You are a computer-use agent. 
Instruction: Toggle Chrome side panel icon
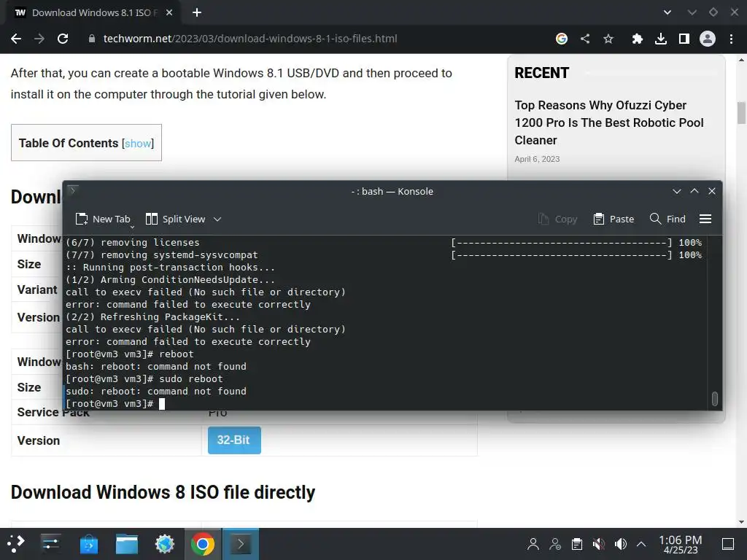(684, 39)
